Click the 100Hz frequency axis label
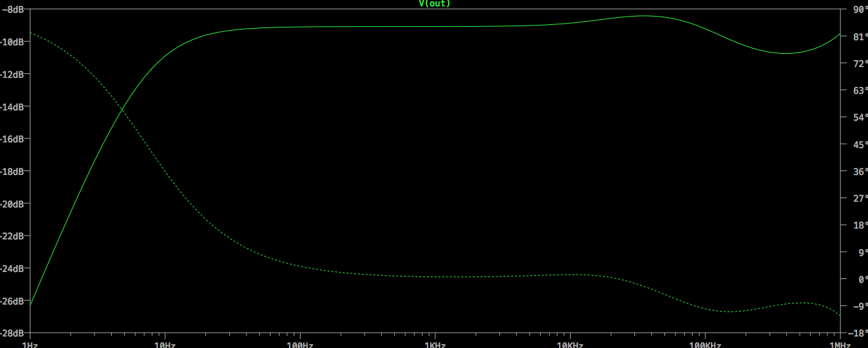This screenshot has width=868, height=348. (300, 345)
